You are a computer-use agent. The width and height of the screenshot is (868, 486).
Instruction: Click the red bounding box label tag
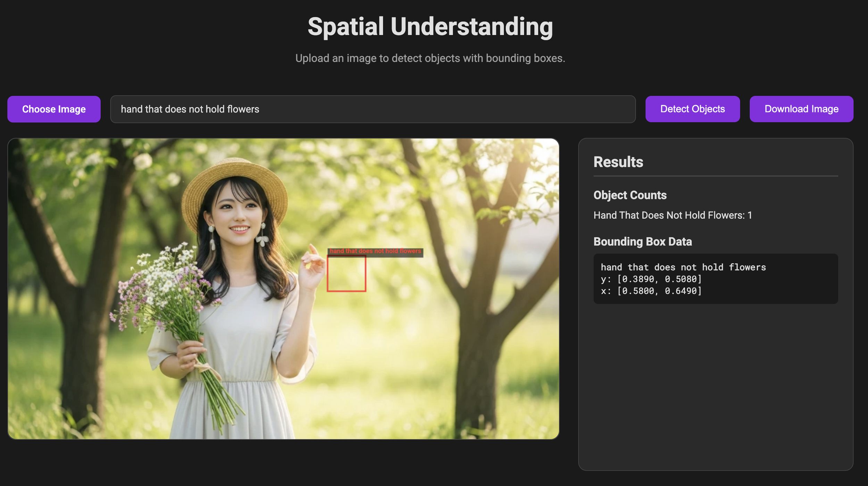[x=375, y=251]
